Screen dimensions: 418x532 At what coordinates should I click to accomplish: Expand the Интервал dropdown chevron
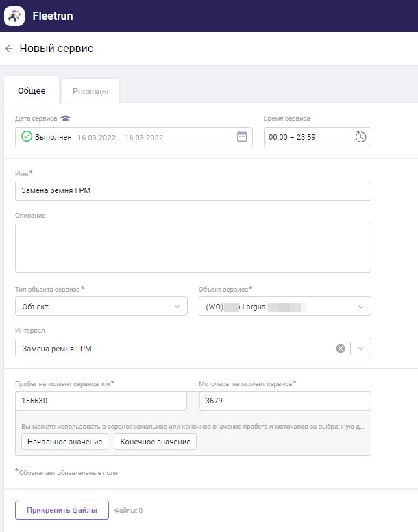coord(361,348)
